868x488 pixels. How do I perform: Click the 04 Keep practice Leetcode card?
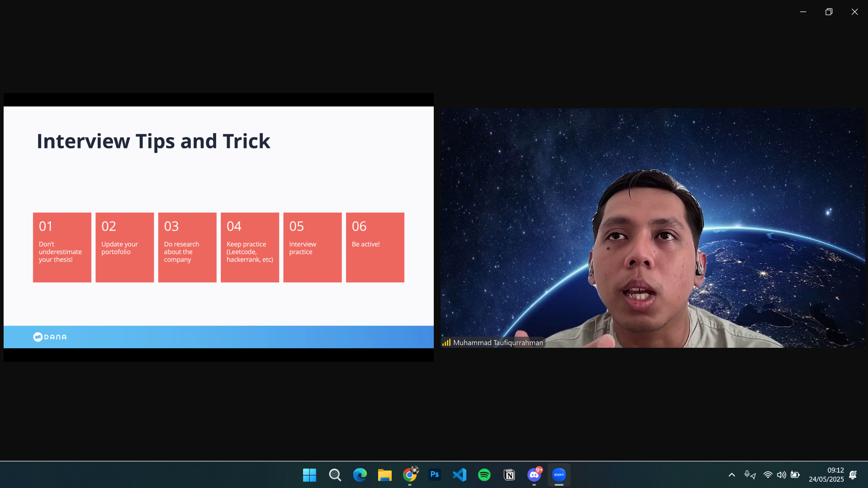point(250,247)
